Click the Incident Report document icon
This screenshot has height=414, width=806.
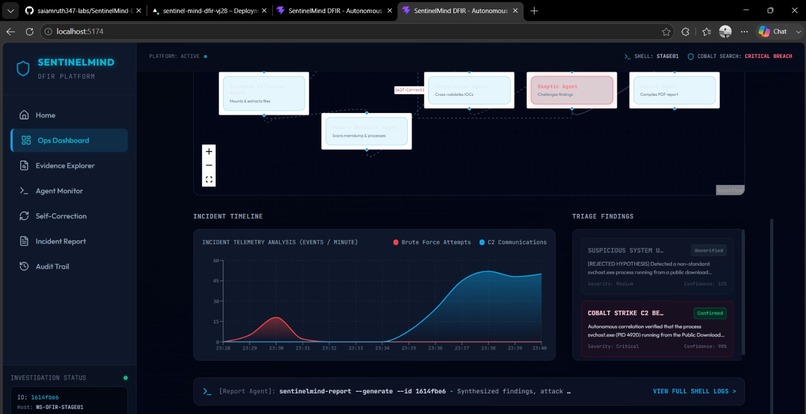coord(24,241)
